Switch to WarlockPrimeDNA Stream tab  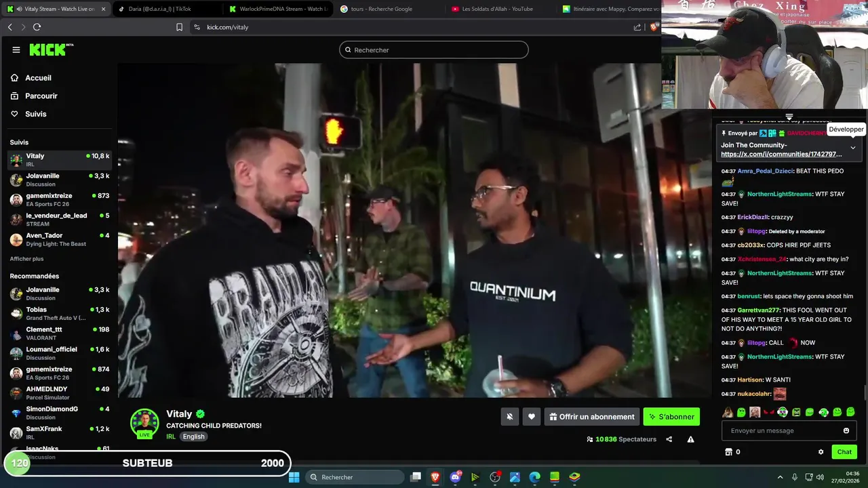(x=278, y=9)
